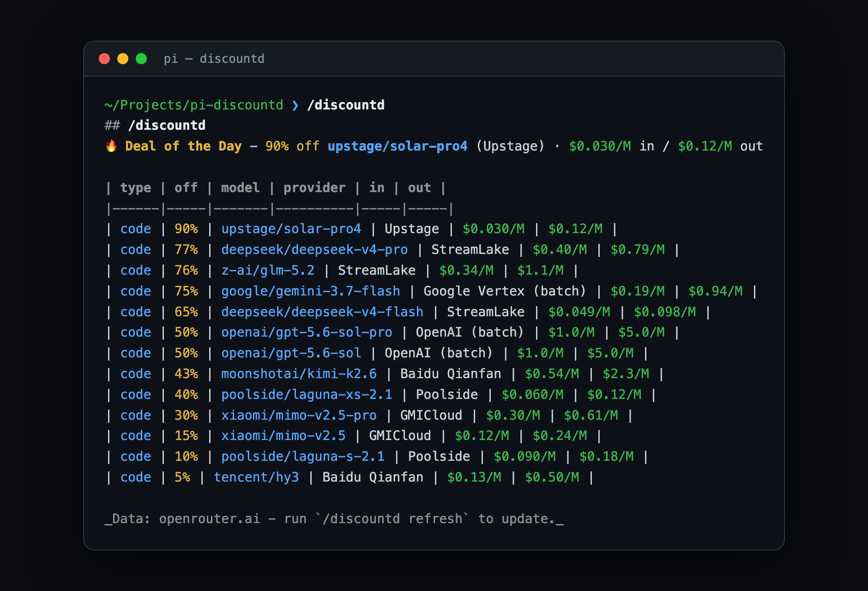The height and width of the screenshot is (591, 868).
Task: Click the $0.94/M output price
Action: 716,291
